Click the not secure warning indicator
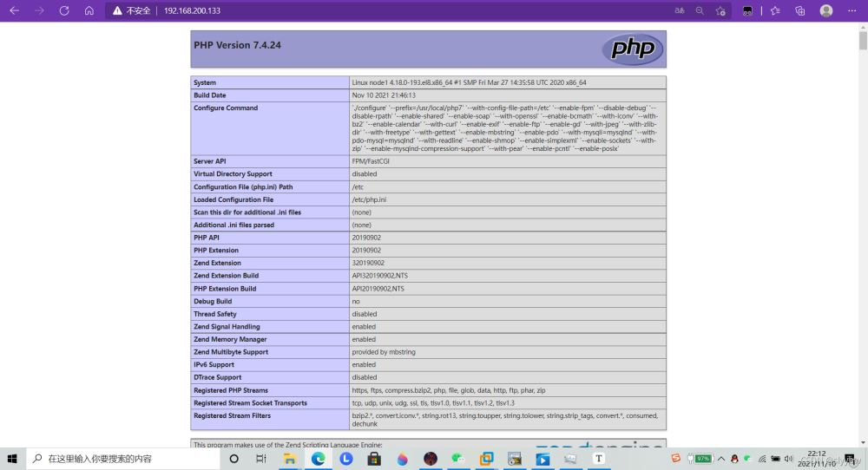 [x=131, y=10]
